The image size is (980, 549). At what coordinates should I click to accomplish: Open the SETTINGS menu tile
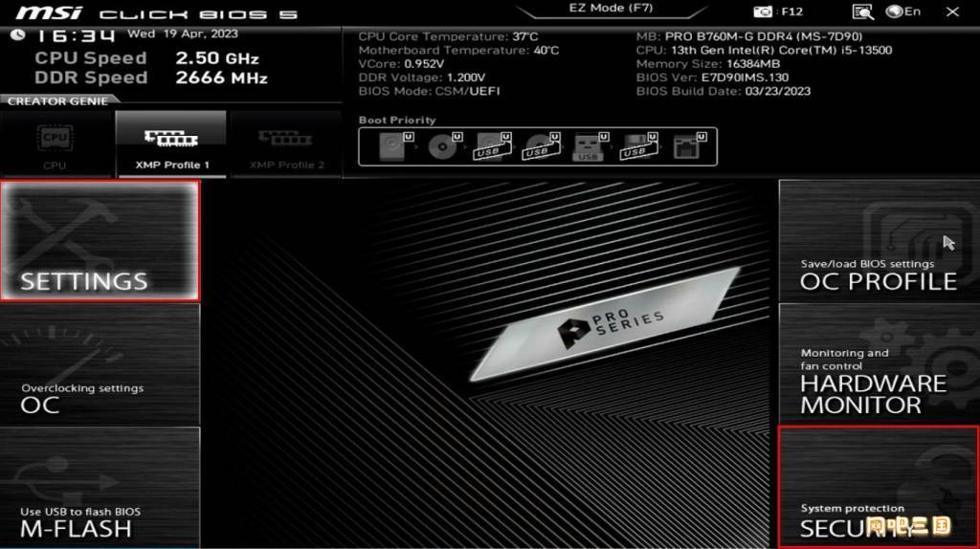click(x=100, y=241)
